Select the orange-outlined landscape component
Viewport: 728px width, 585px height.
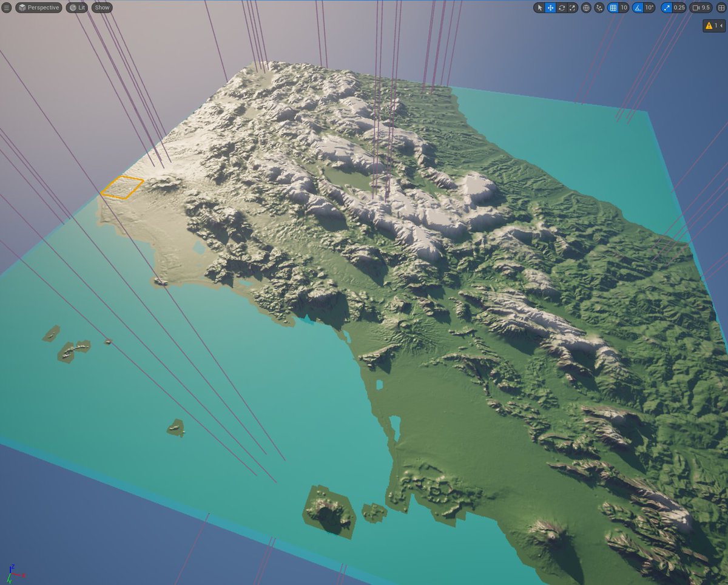tap(122, 188)
